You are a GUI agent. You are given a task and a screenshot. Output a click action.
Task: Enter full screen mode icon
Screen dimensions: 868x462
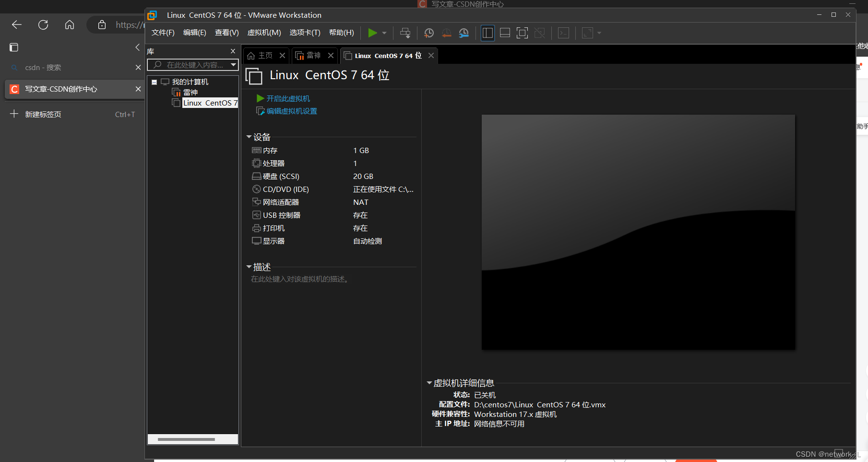click(x=522, y=33)
